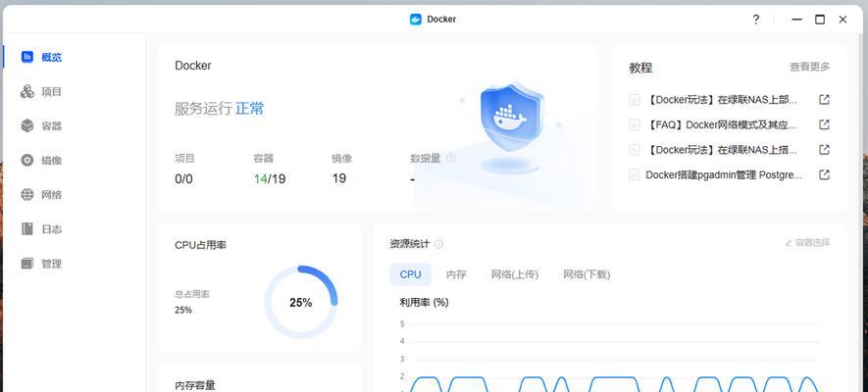Open external link icon for 在绿联NAS上搭 tutorial
This screenshot has width=868, height=392.
click(824, 149)
